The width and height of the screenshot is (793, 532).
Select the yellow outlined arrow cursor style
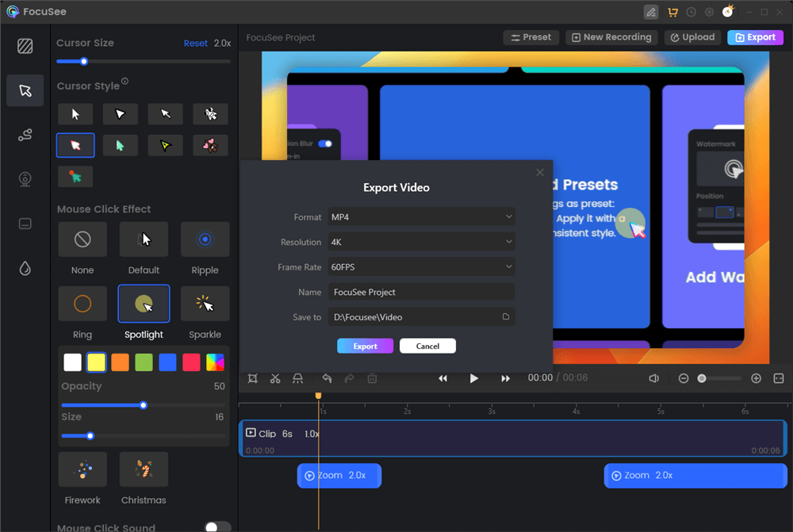tap(166, 146)
